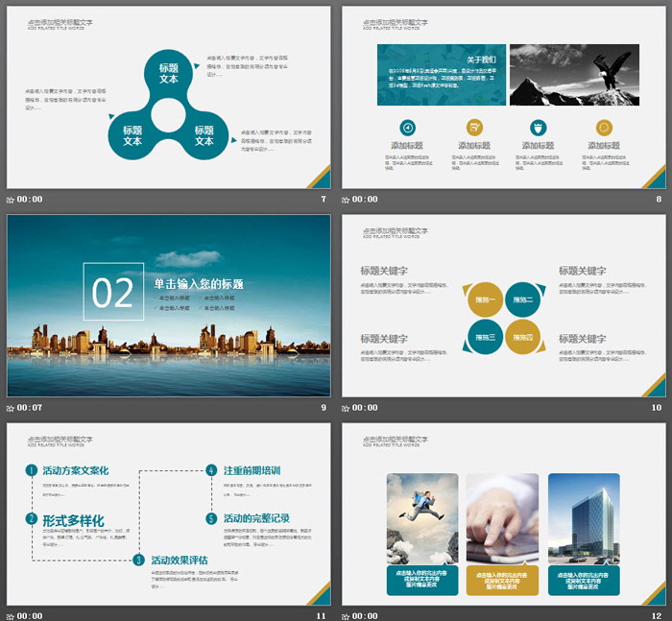Image resolution: width=672 pixels, height=621 pixels.
Task: Click the transition star icon under slide 7
Action: click(x=11, y=200)
